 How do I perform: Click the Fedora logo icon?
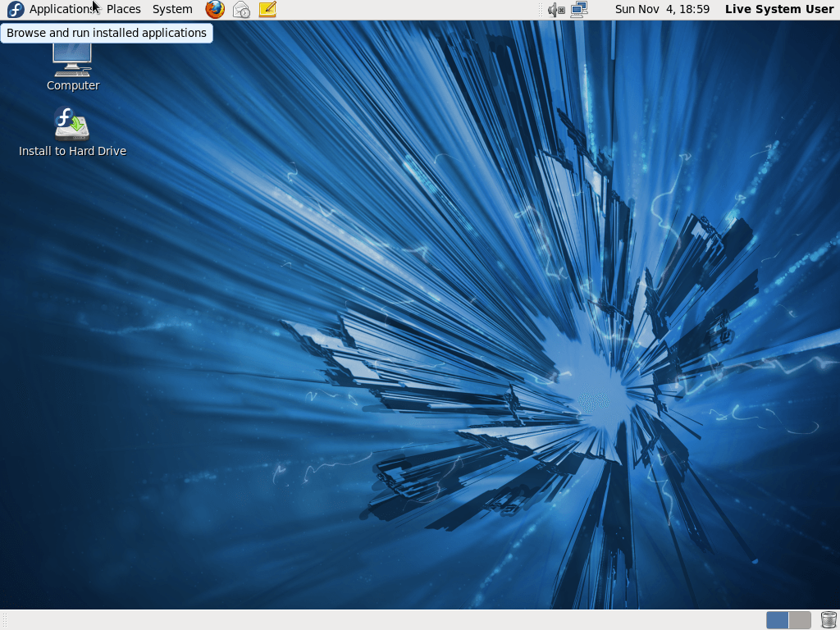(16, 9)
